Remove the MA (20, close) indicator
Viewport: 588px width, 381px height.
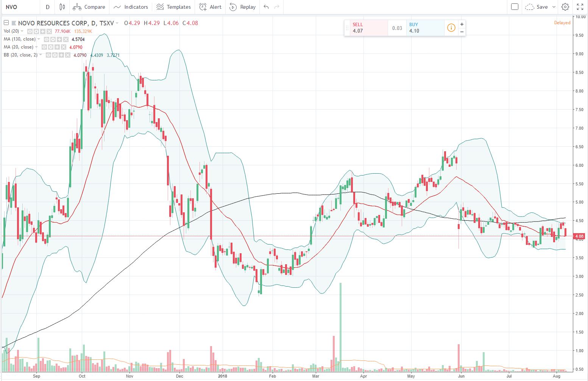63,47
